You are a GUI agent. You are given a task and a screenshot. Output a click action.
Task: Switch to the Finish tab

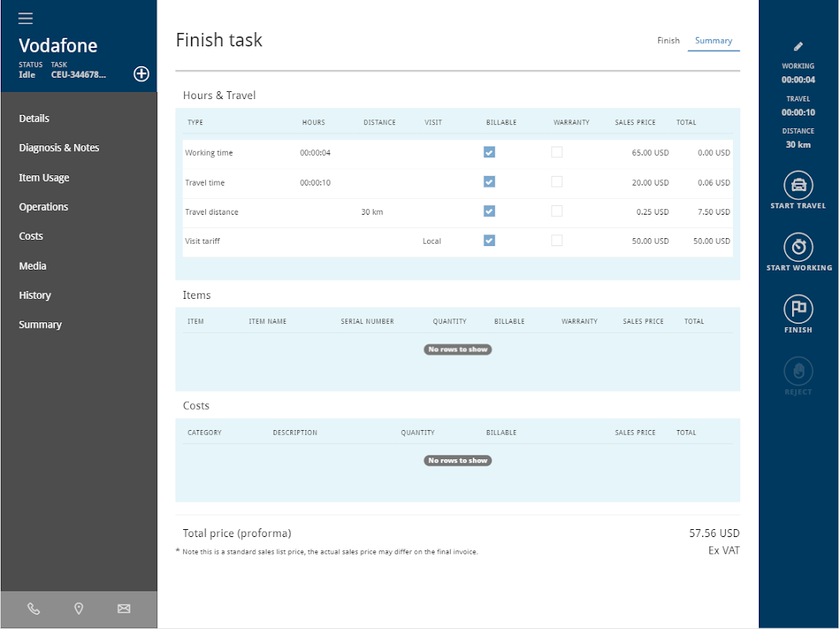point(668,41)
